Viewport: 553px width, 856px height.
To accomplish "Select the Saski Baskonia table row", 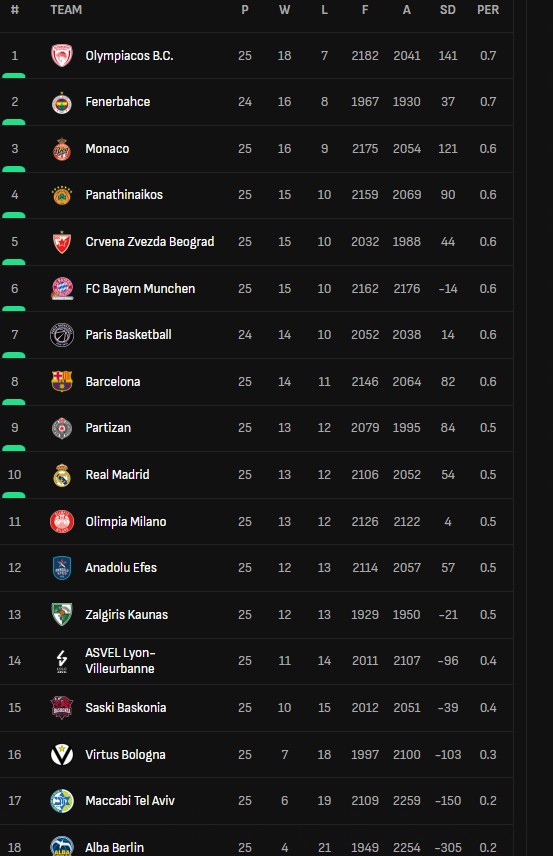I will (257, 708).
